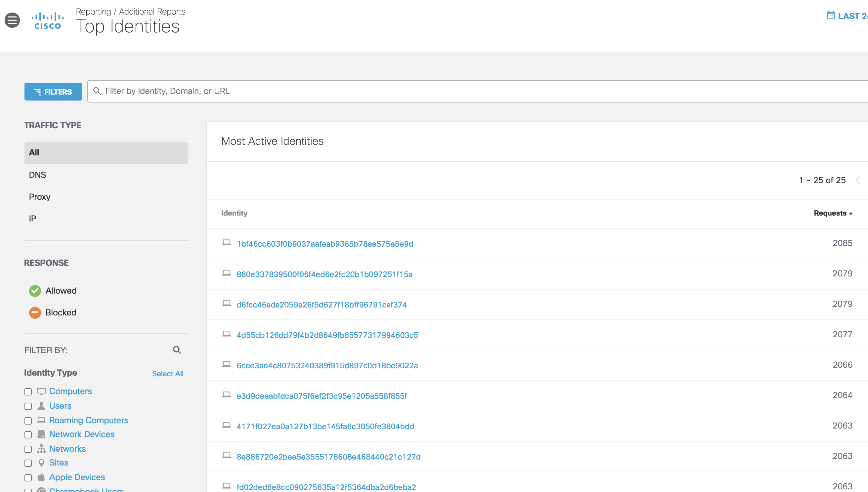This screenshot has width=868, height=492.
Task: Open identity e3d9deeabfdca075f6ef2f3c95e1205a558f855f
Action: [x=322, y=396]
